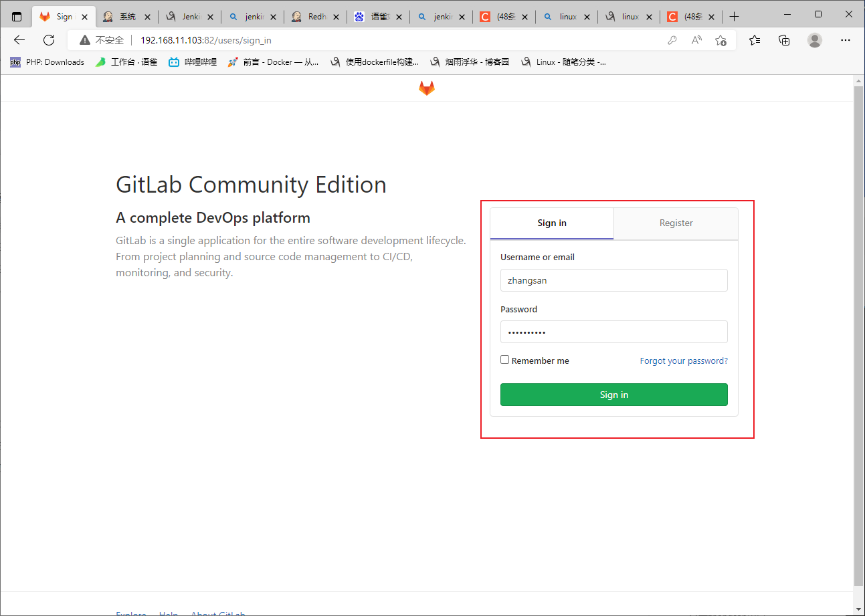Click the page vertical scrollbar thumb
The image size is (865, 616).
tap(859, 334)
